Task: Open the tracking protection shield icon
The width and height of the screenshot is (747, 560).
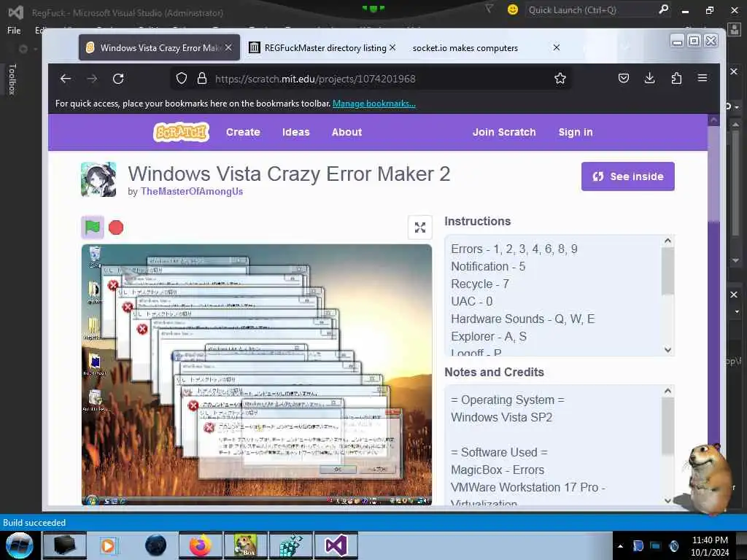Action: click(182, 79)
